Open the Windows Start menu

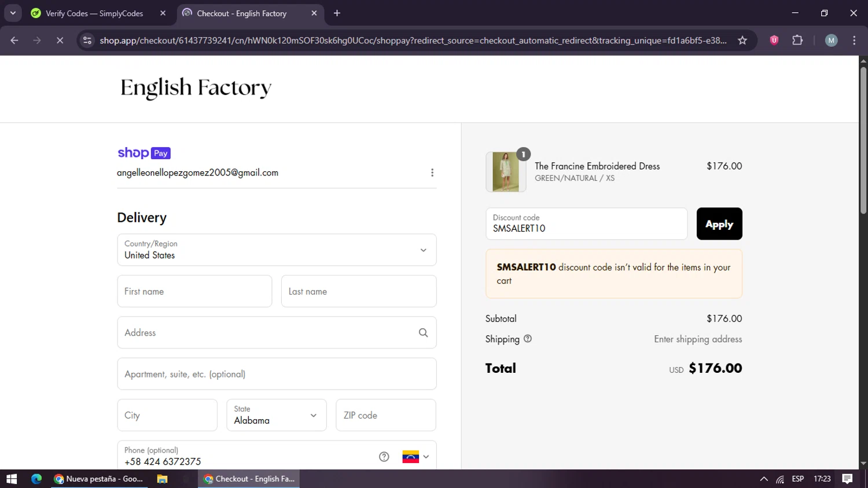(12, 479)
